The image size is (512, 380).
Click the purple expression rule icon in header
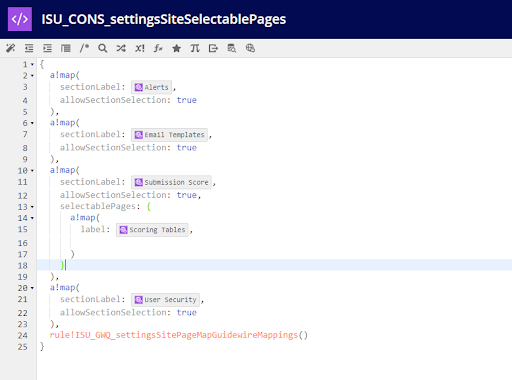tap(20, 19)
